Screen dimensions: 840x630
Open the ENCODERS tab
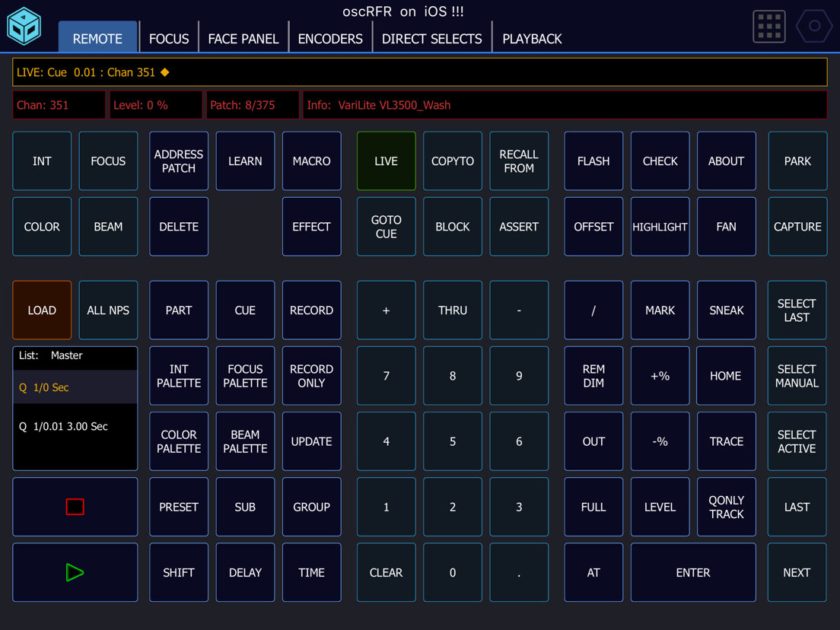point(330,39)
